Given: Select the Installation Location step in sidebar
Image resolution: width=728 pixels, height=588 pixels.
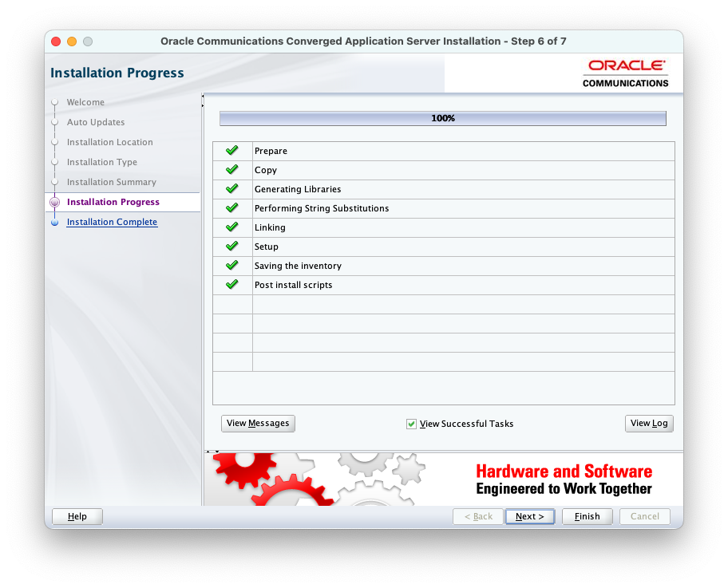Looking at the screenshot, I should (x=109, y=142).
